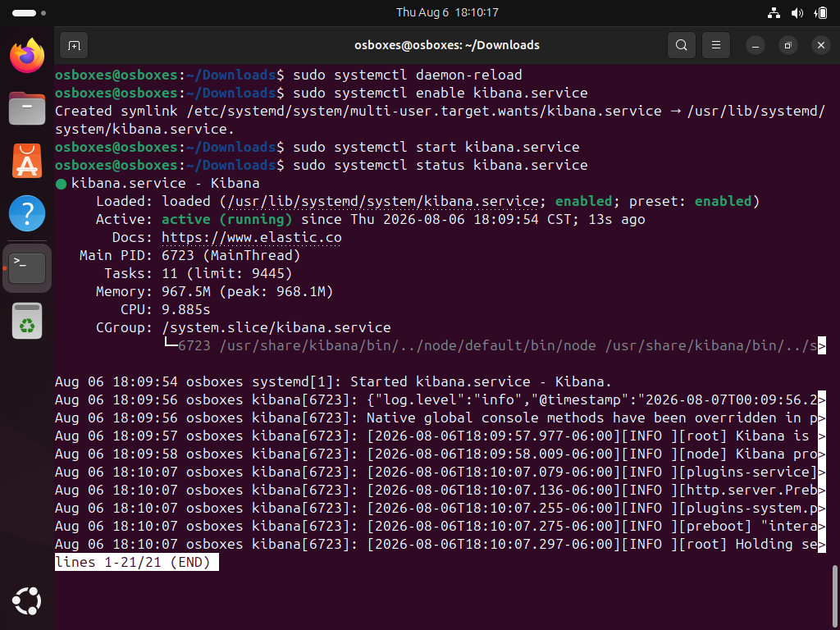
Task: Open the volume indicator in top bar
Action: coord(797,13)
